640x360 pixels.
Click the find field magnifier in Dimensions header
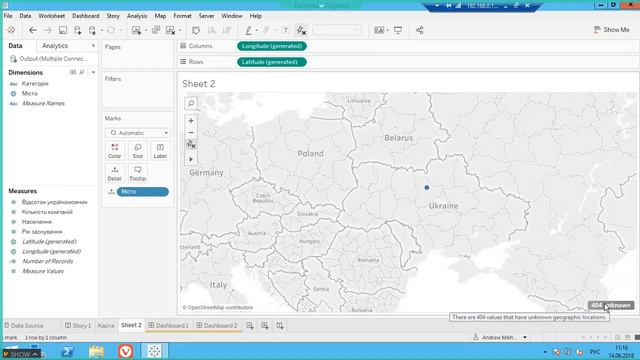(82, 72)
